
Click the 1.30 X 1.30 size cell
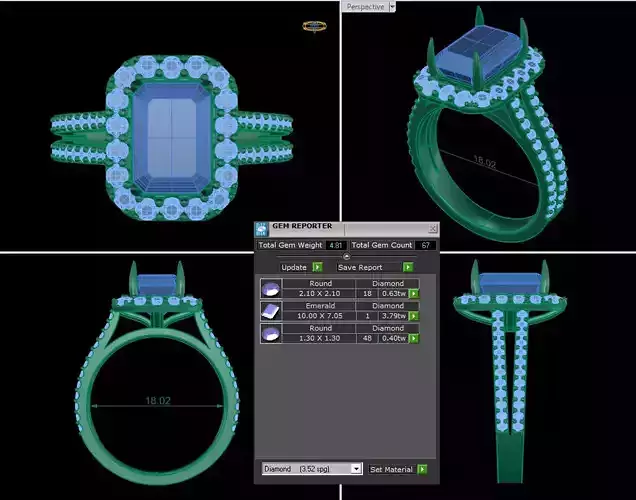pyautogui.click(x=320, y=338)
